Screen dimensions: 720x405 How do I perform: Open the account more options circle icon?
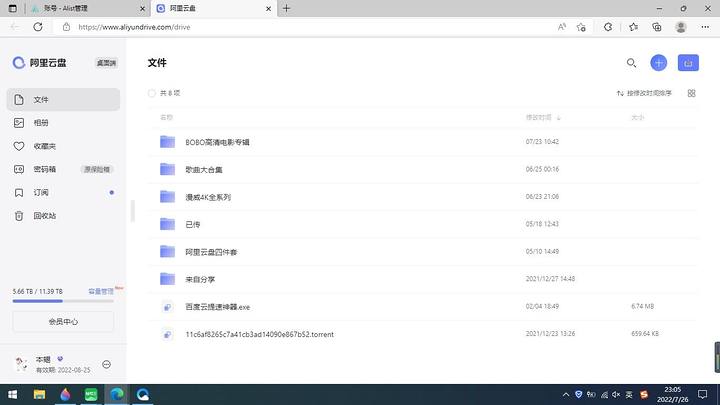[x=107, y=365]
